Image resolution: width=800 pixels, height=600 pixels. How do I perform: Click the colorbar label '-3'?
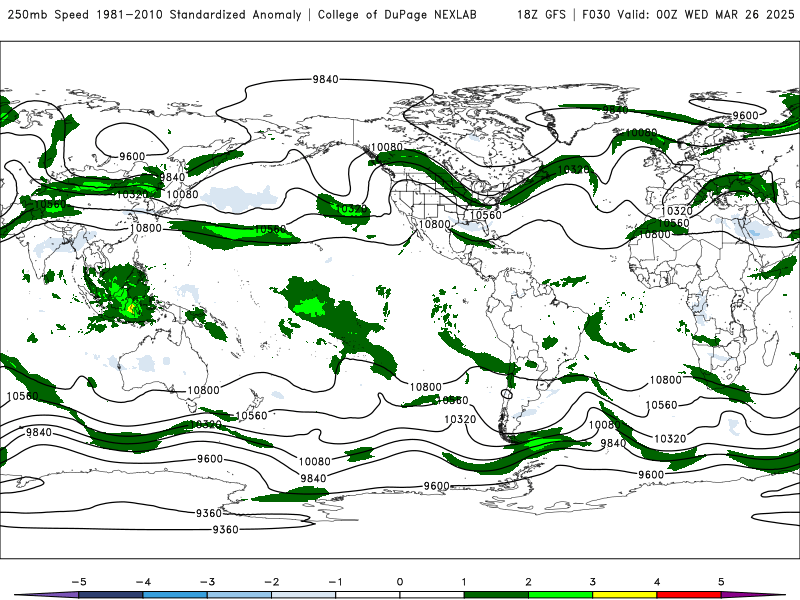point(207,582)
